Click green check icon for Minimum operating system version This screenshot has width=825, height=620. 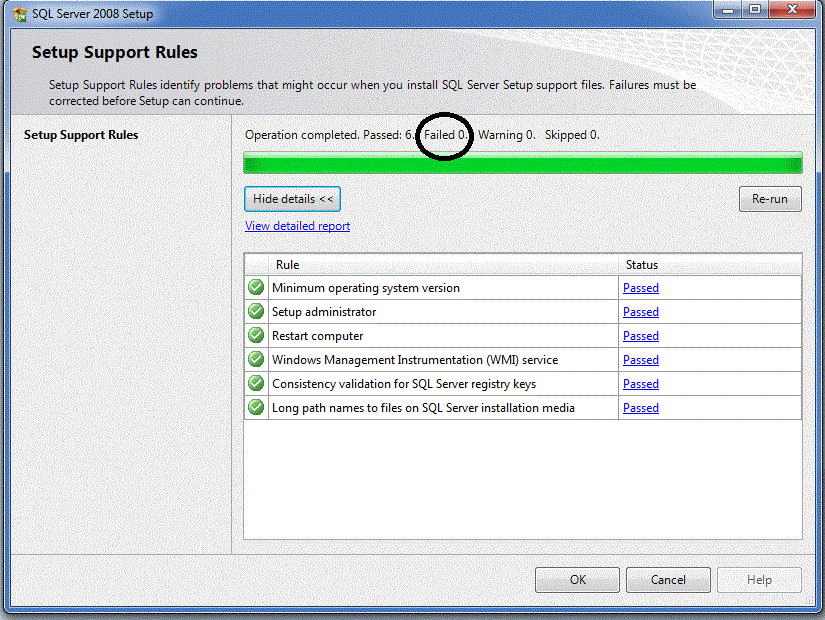point(256,287)
